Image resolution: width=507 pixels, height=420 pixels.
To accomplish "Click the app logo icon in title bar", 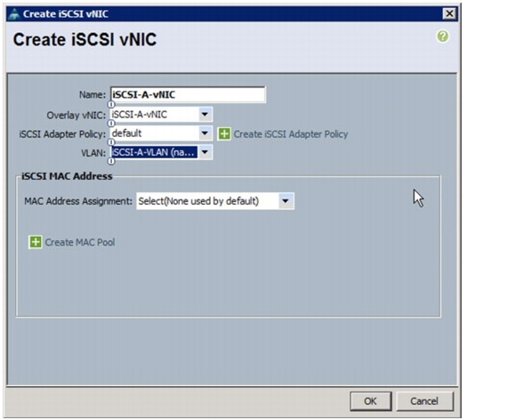I will coord(14,14).
